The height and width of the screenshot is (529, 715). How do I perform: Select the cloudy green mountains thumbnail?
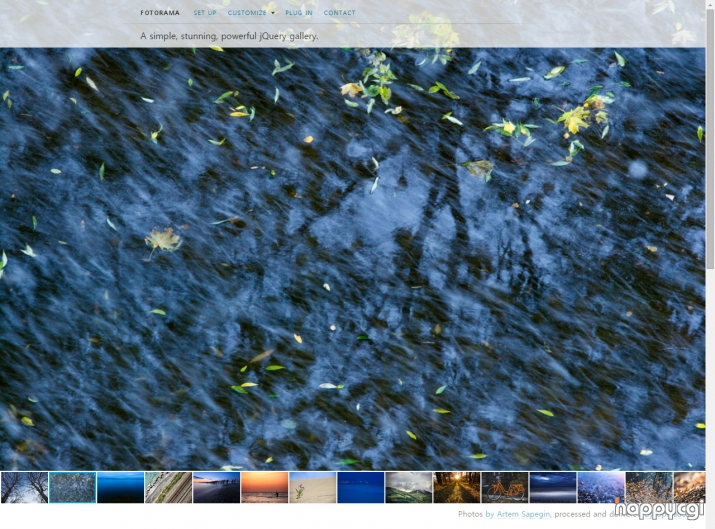coord(409,488)
